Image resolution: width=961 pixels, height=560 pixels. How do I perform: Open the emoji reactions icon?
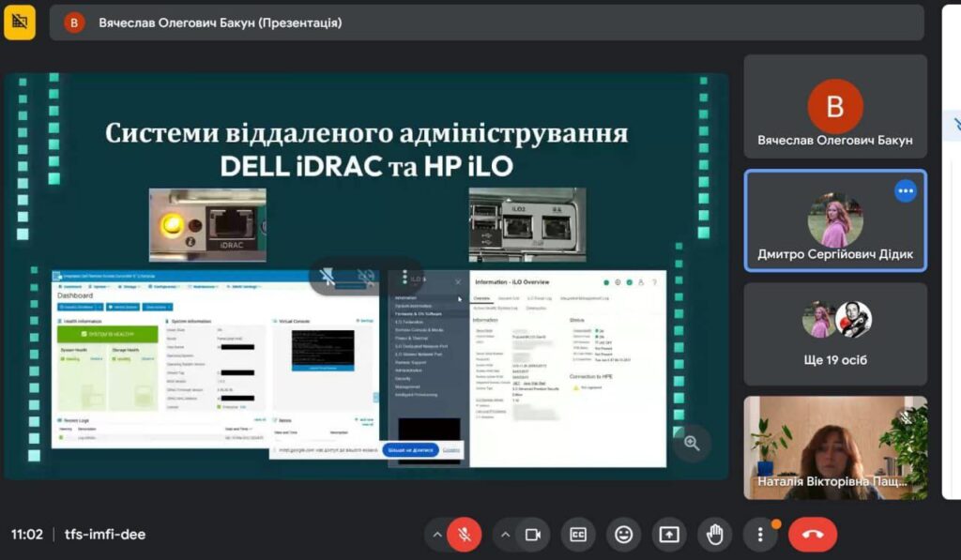tap(623, 534)
